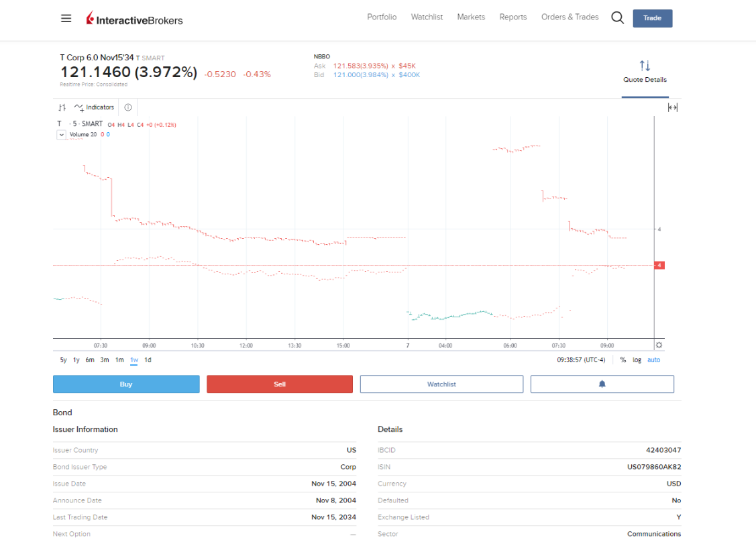Open the chart info circle icon

128,107
